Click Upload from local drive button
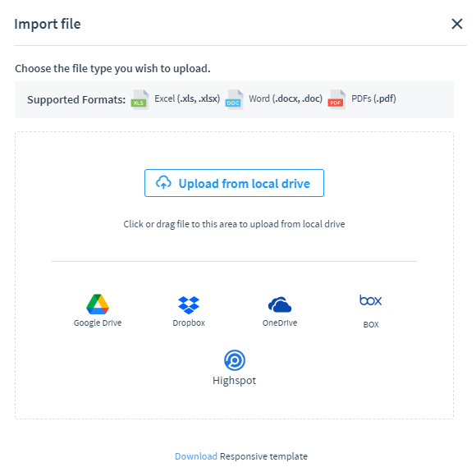Screen dimensions: 476x476 point(234,183)
